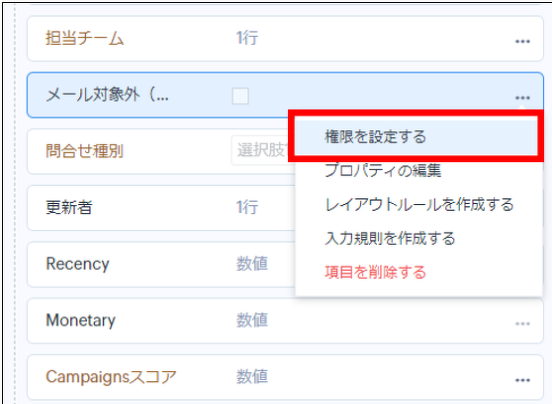Open more options for 担当チーム field
The width and height of the screenshot is (552, 404).
[x=522, y=42]
